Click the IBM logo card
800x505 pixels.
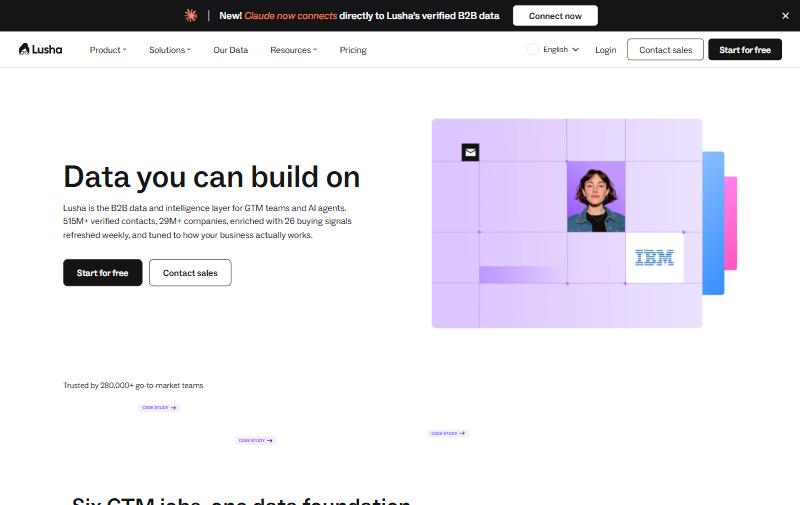[655, 258]
